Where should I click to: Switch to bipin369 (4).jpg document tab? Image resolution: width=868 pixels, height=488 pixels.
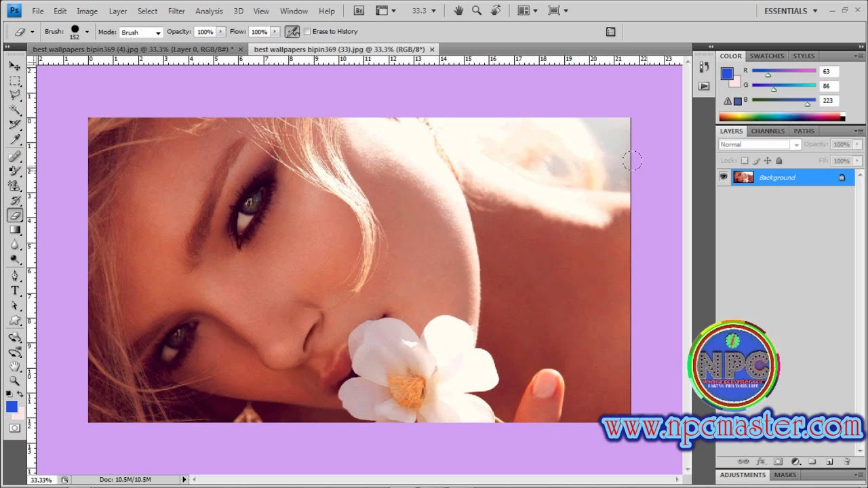coord(133,49)
